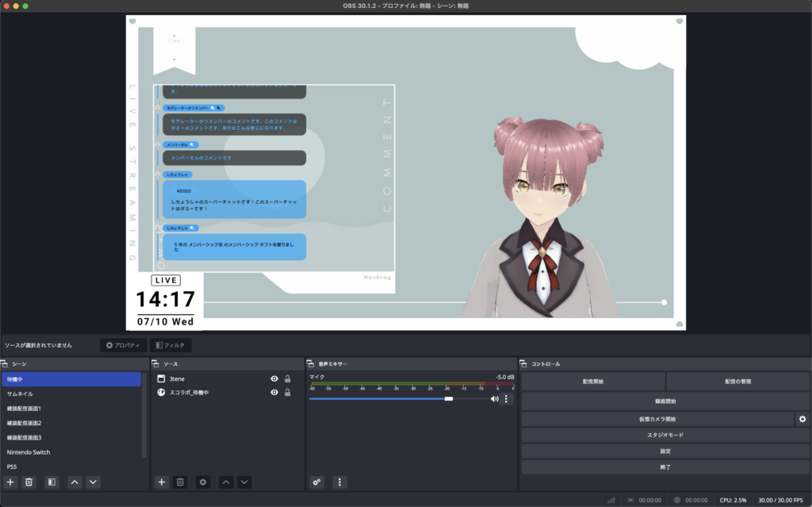
Task: Open scene filters icon in Scenes panel
Action: [51, 482]
